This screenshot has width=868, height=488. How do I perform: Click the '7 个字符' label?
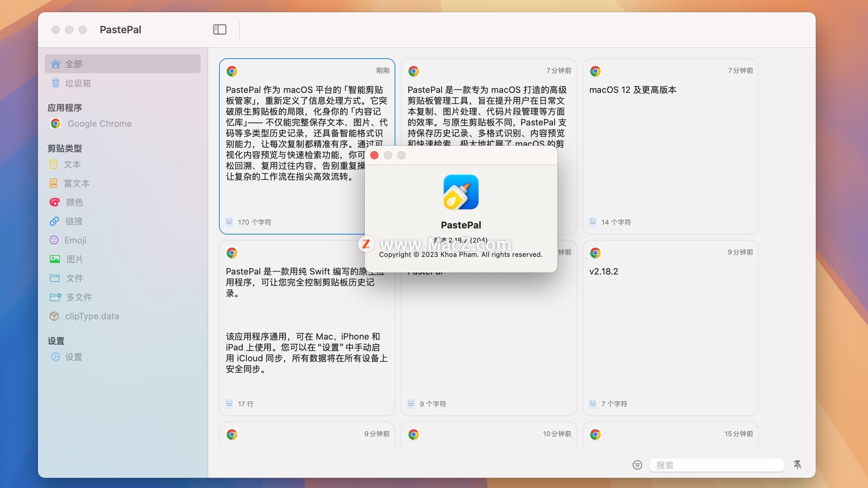(x=614, y=404)
